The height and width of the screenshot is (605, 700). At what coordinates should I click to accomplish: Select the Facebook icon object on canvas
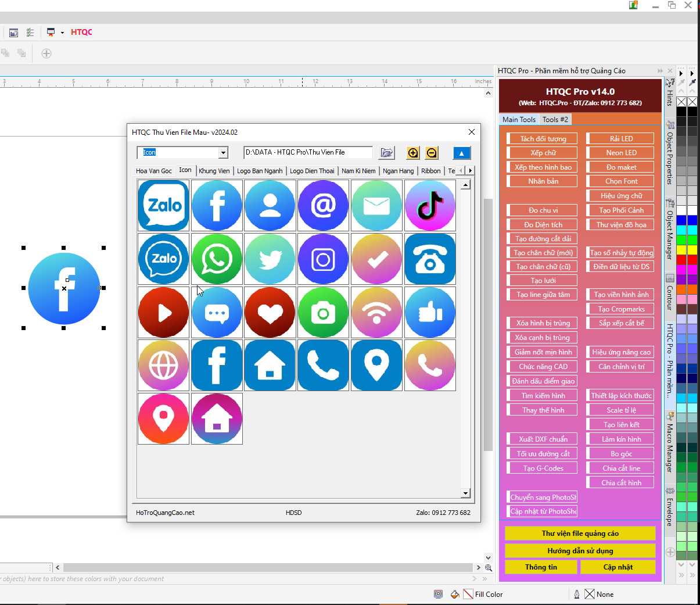point(64,288)
